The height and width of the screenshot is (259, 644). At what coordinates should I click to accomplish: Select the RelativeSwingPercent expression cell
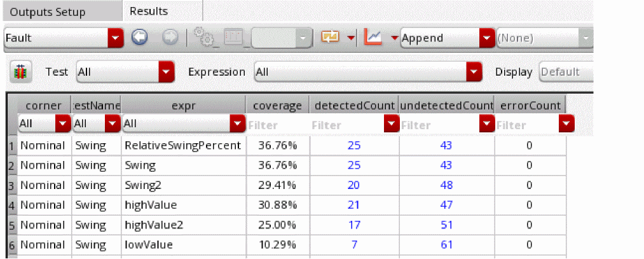click(184, 145)
